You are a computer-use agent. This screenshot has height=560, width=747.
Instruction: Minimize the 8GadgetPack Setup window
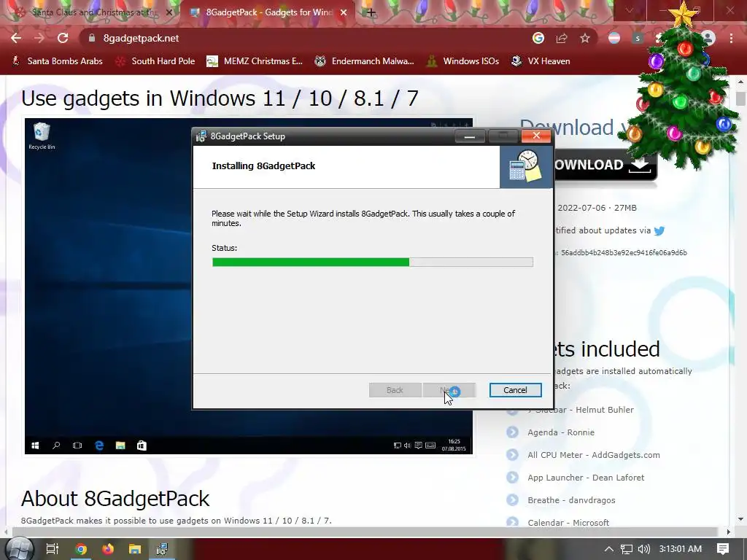tap(470, 136)
